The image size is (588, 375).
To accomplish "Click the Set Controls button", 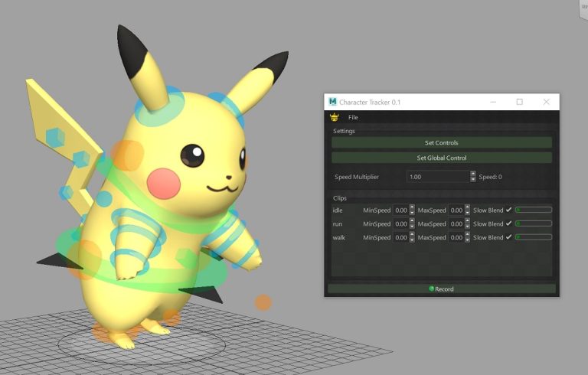I will pyautogui.click(x=441, y=142).
